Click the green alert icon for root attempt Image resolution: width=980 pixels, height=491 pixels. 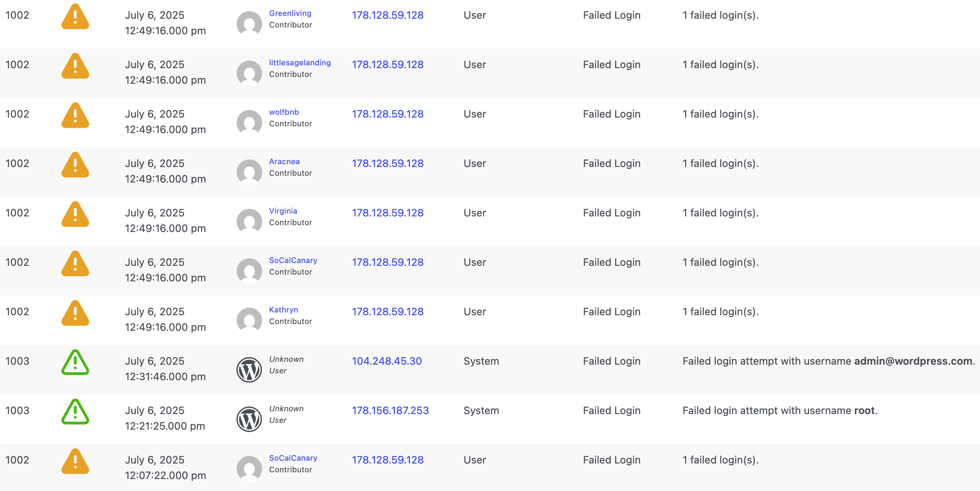click(x=75, y=412)
